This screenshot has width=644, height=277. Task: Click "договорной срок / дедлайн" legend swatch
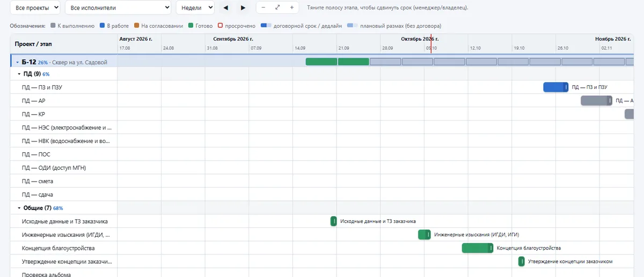point(266,25)
